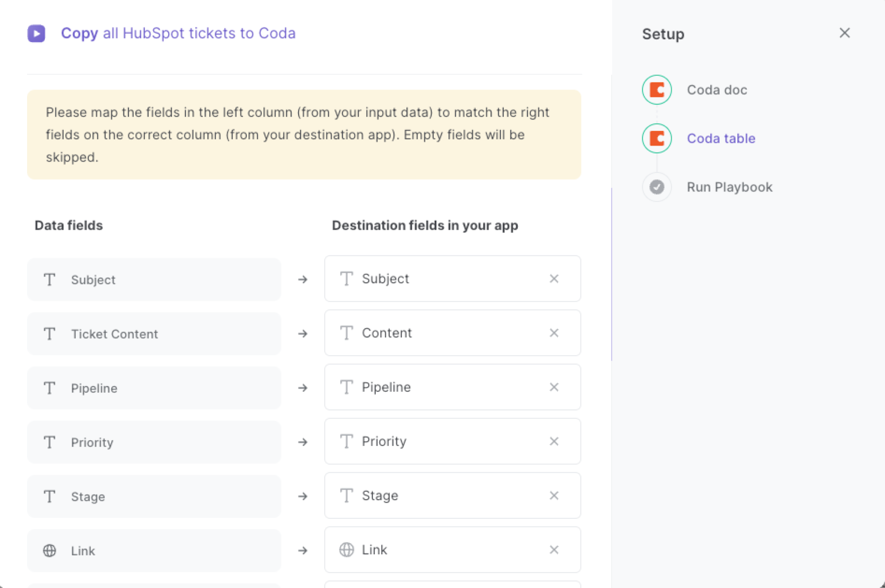Click the arrow next to Ticket Content
885x588 pixels.
[x=303, y=334]
